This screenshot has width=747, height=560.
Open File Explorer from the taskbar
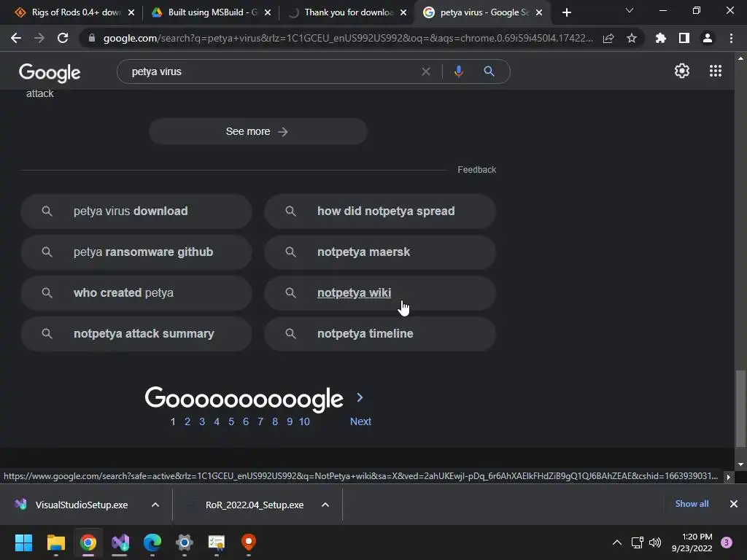click(55, 542)
